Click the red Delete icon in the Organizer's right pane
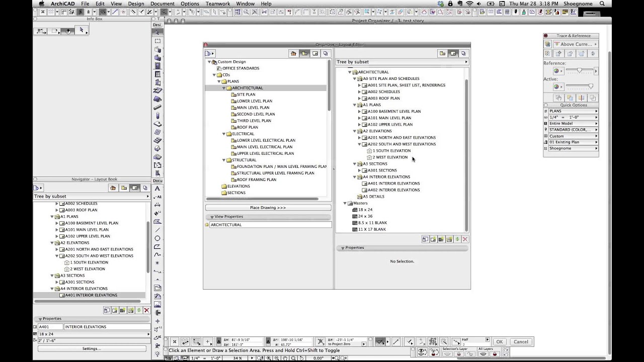The width and height of the screenshot is (644, 362). (465, 239)
